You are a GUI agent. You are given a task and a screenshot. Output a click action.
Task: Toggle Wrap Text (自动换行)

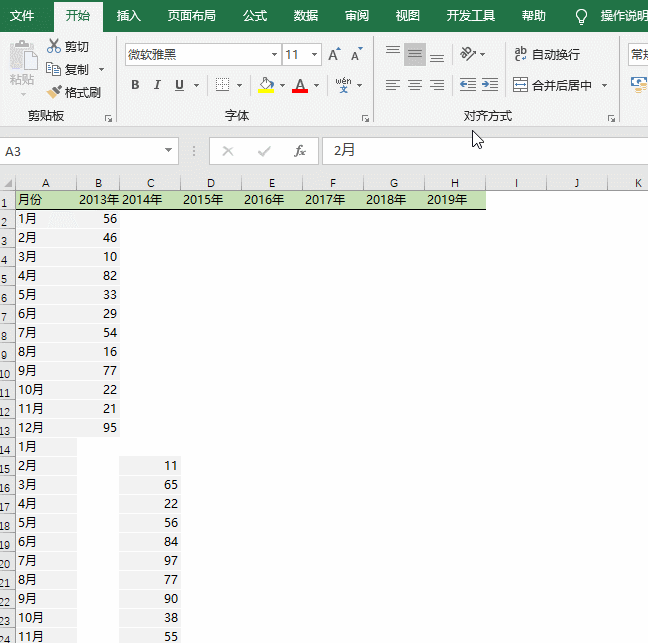pyautogui.click(x=546, y=54)
